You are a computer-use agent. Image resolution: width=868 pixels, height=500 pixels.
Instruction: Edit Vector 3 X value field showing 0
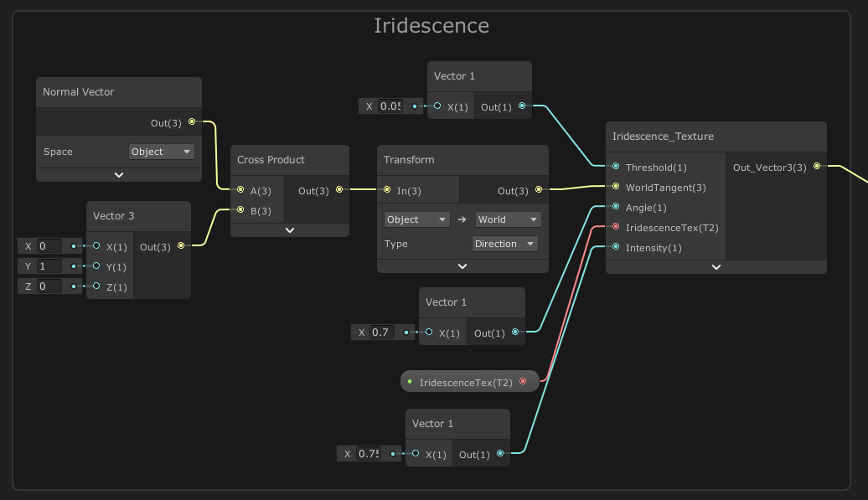49,246
